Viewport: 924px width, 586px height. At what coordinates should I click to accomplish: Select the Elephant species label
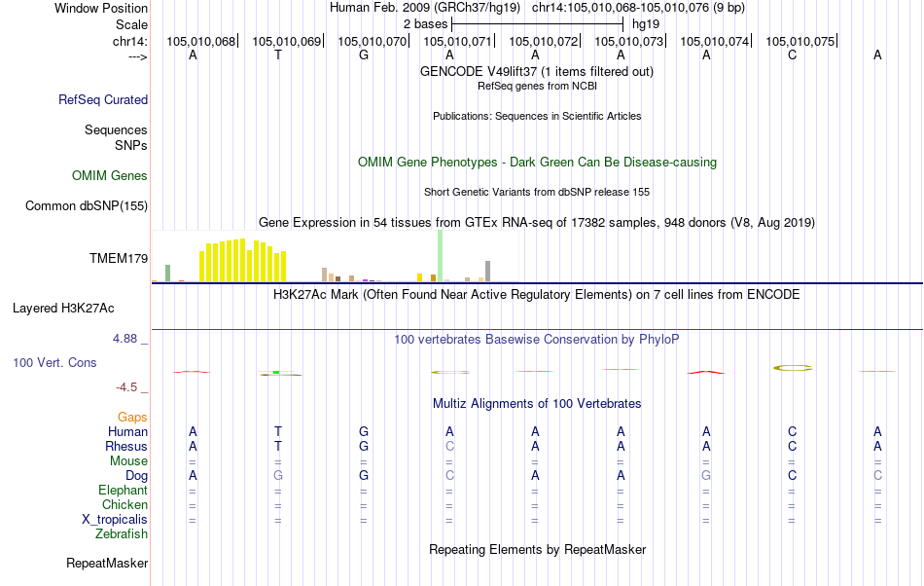coord(124,490)
